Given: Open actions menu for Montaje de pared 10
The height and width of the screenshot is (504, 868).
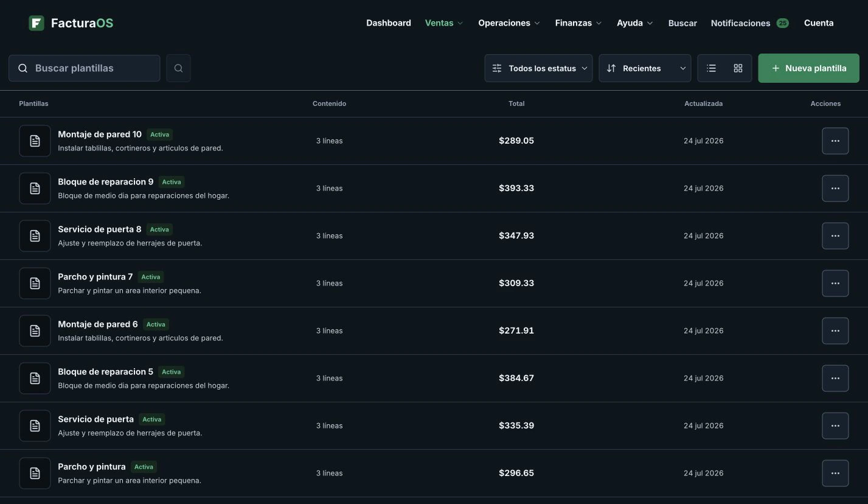Looking at the screenshot, I should 835,141.
